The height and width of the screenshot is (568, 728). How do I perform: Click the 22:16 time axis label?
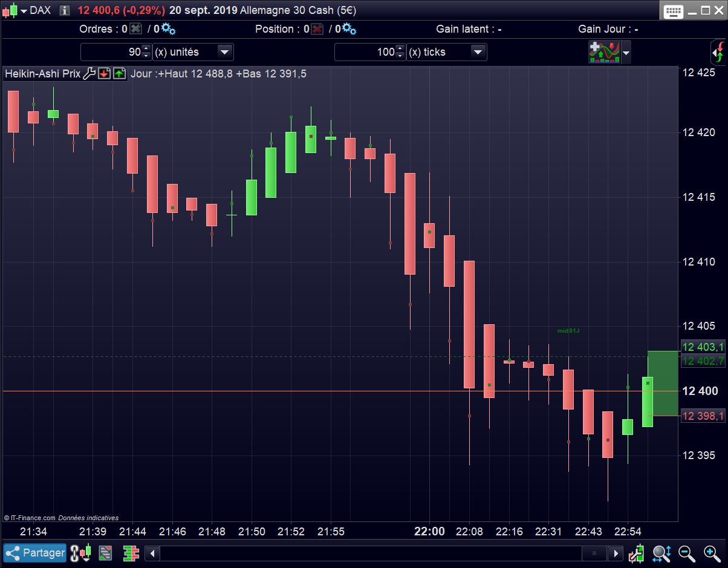509,531
